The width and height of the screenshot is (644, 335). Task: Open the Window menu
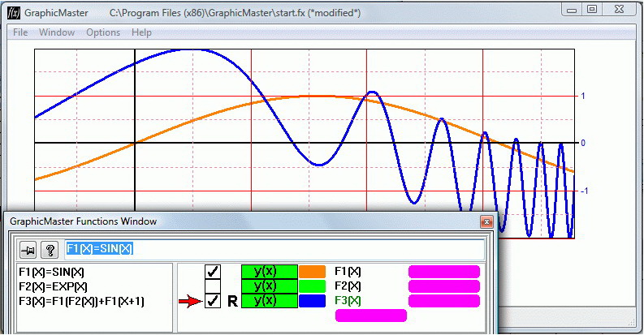(x=57, y=32)
